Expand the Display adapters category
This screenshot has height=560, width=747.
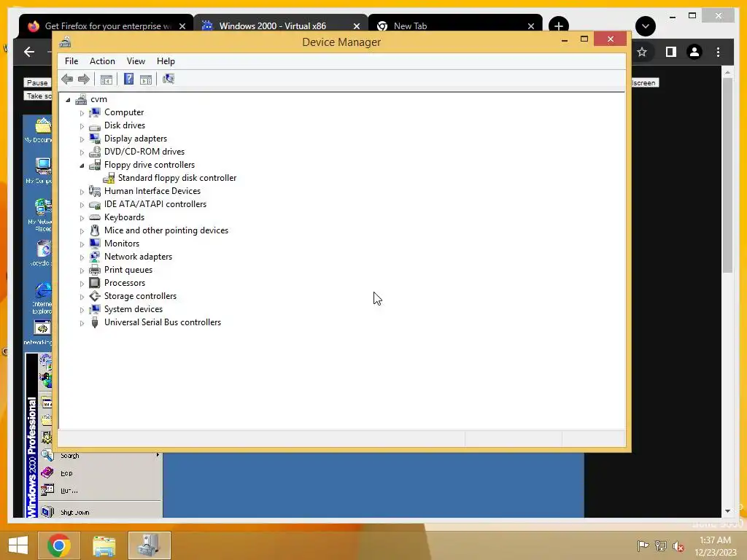[x=82, y=139]
